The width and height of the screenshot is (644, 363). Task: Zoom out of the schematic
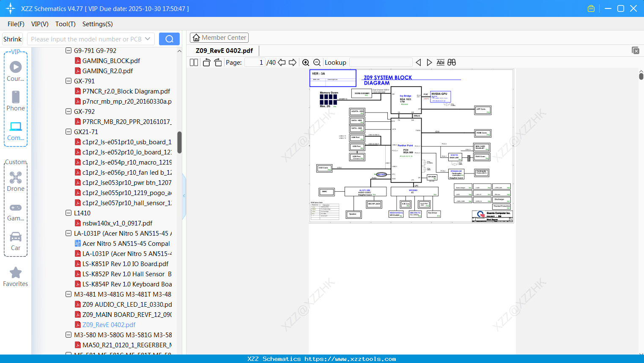317,62
